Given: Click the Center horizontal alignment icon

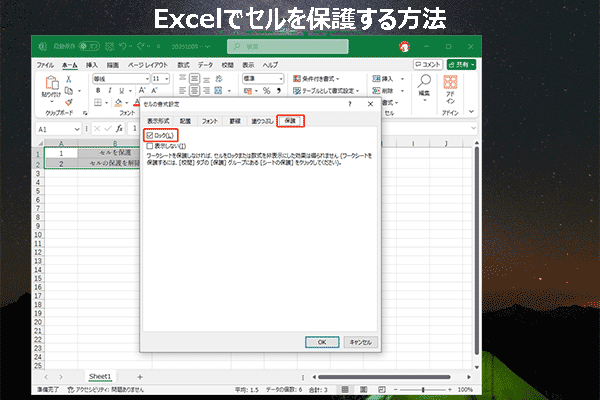Looking at the screenshot, I should pos(194,91).
